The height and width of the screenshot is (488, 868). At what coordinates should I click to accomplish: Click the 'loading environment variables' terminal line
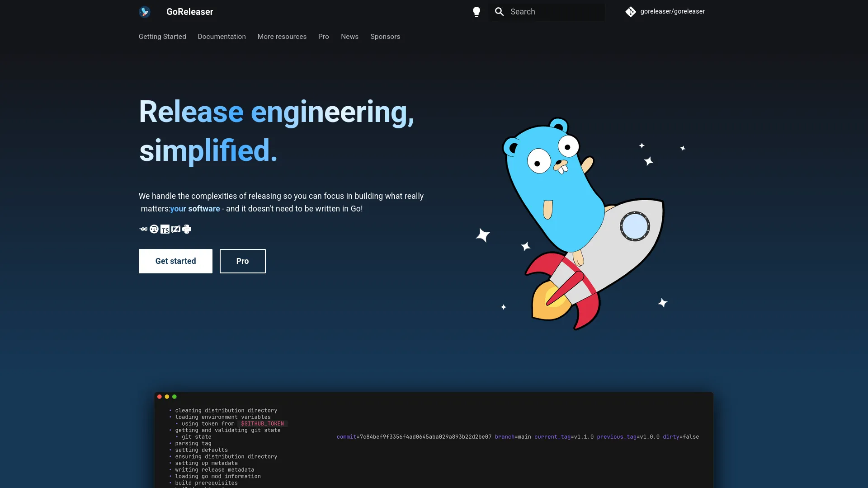click(x=223, y=417)
